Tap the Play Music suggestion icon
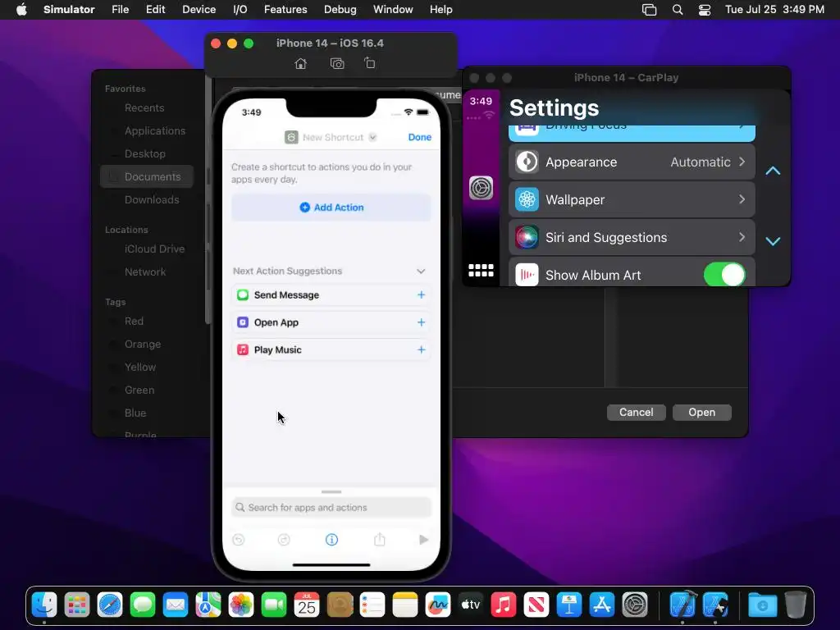Viewport: 840px width, 630px height. pos(243,349)
